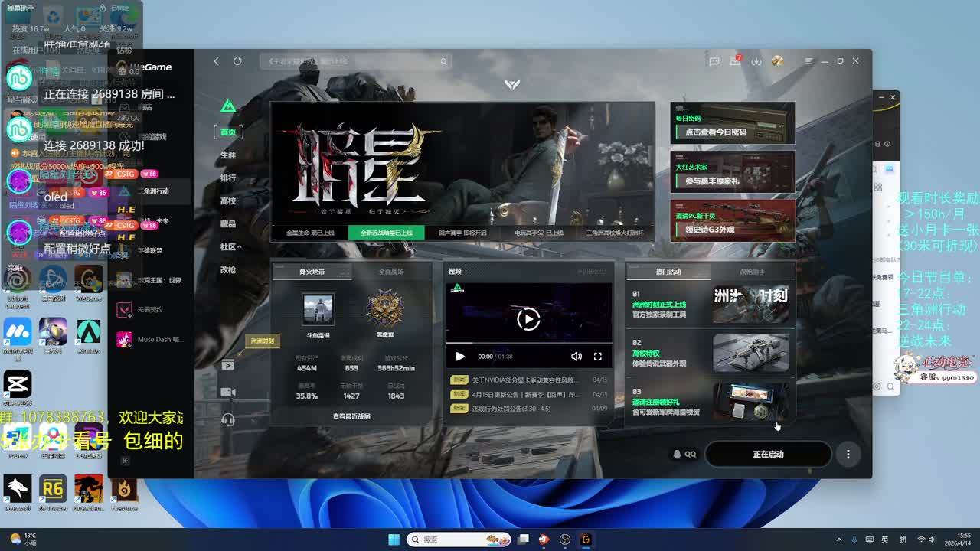Image resolution: width=980 pixels, height=551 pixels.
Task: Click the video progress bar
Action: [528, 344]
